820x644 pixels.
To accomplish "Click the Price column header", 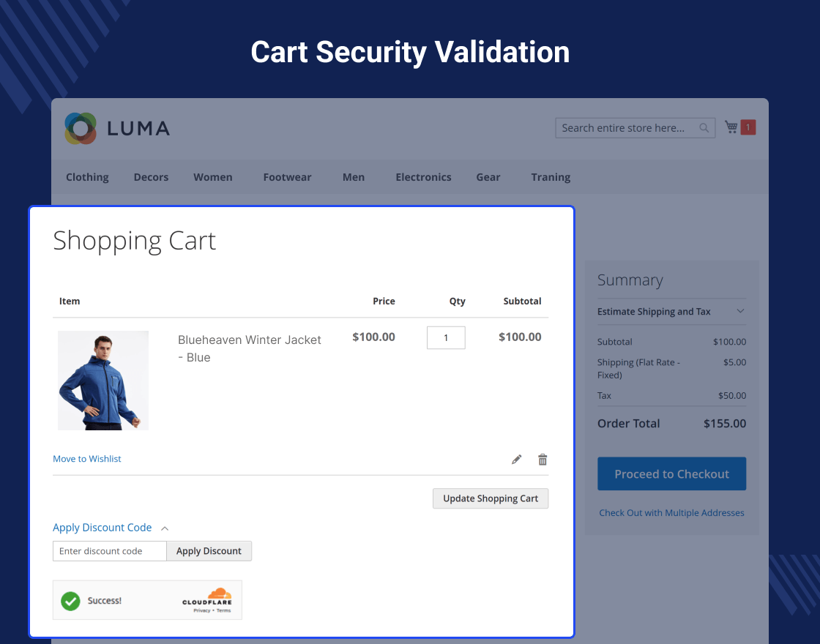I will [384, 301].
